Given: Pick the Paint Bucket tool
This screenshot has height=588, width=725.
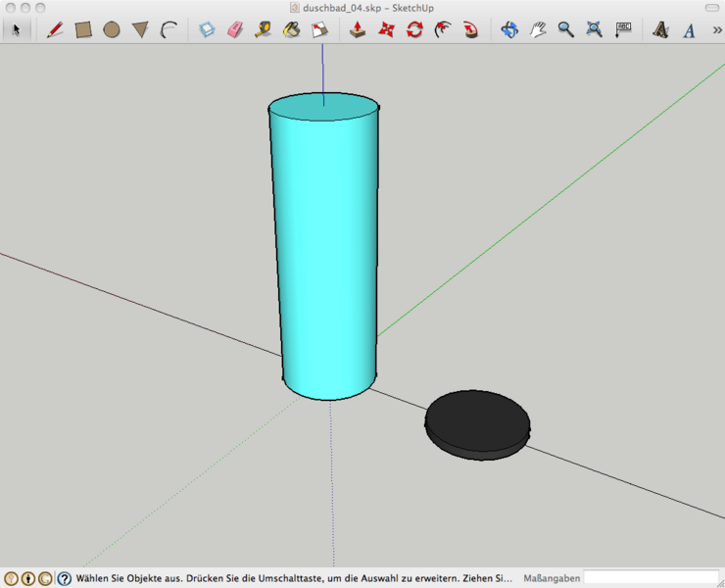Looking at the screenshot, I should pos(291,29).
